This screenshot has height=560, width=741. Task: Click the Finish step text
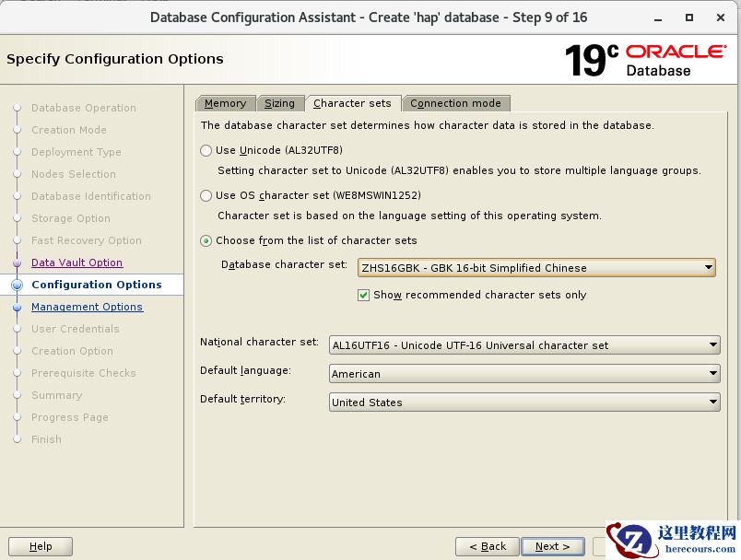click(46, 439)
